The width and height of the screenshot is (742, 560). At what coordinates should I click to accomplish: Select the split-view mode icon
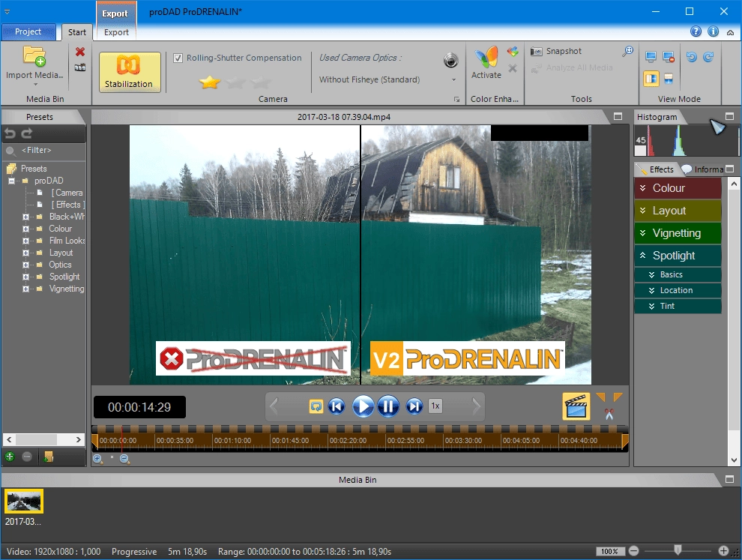click(651, 79)
